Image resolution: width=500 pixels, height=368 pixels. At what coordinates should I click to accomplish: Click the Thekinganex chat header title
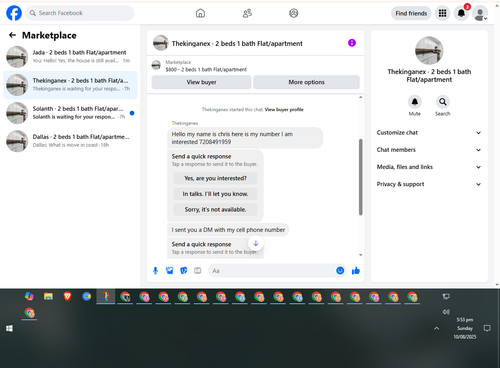[237, 43]
